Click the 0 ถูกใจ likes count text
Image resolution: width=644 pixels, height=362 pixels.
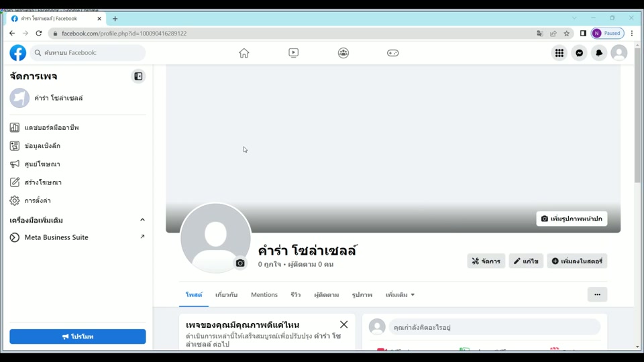[270, 264]
